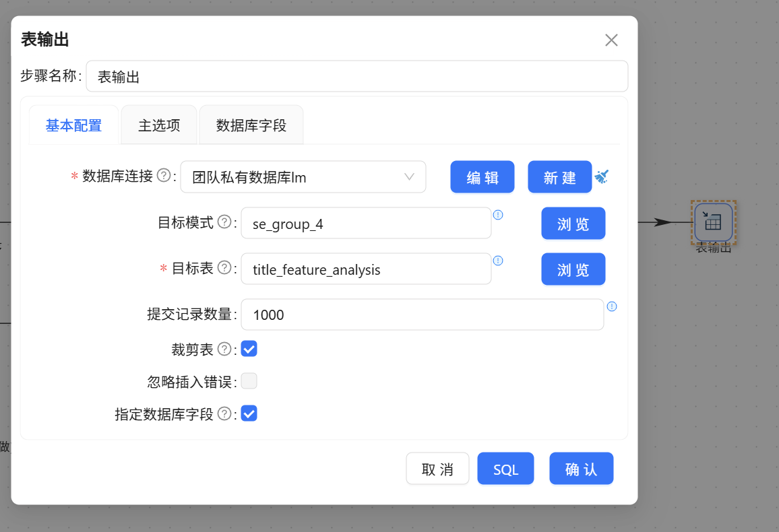Open the 数据库字段 tab

[x=251, y=125]
